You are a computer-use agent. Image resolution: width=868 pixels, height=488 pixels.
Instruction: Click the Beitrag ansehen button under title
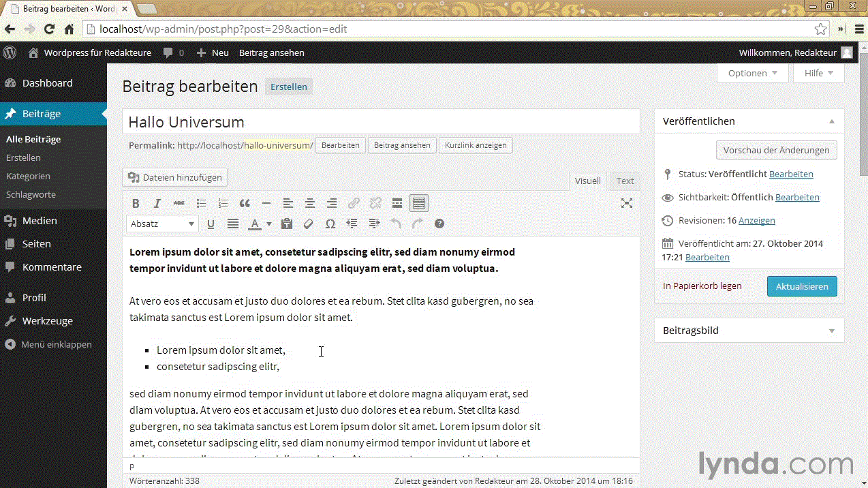(402, 145)
